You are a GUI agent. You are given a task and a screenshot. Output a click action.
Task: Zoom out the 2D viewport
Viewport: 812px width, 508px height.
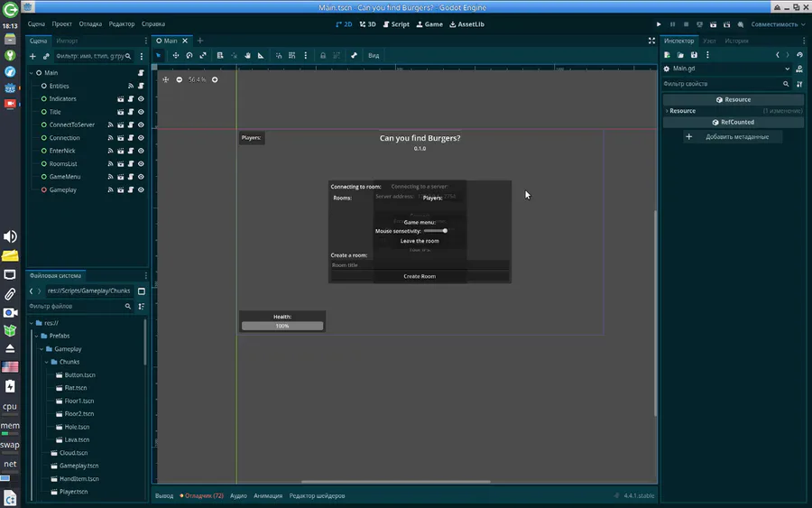[180, 79]
